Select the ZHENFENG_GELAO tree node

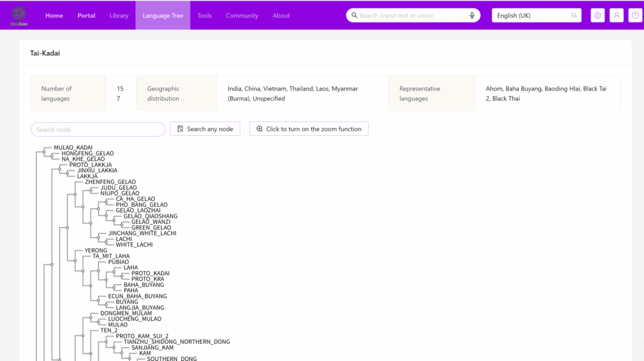coord(110,182)
